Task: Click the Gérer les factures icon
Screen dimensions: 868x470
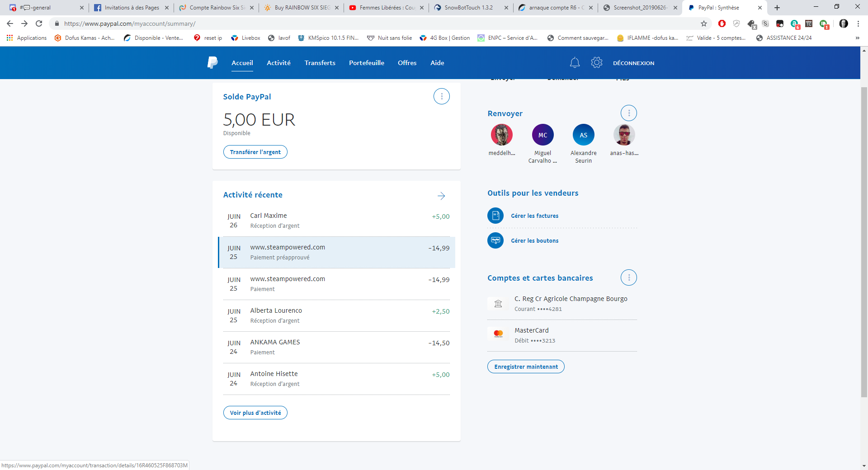Action: click(x=495, y=216)
